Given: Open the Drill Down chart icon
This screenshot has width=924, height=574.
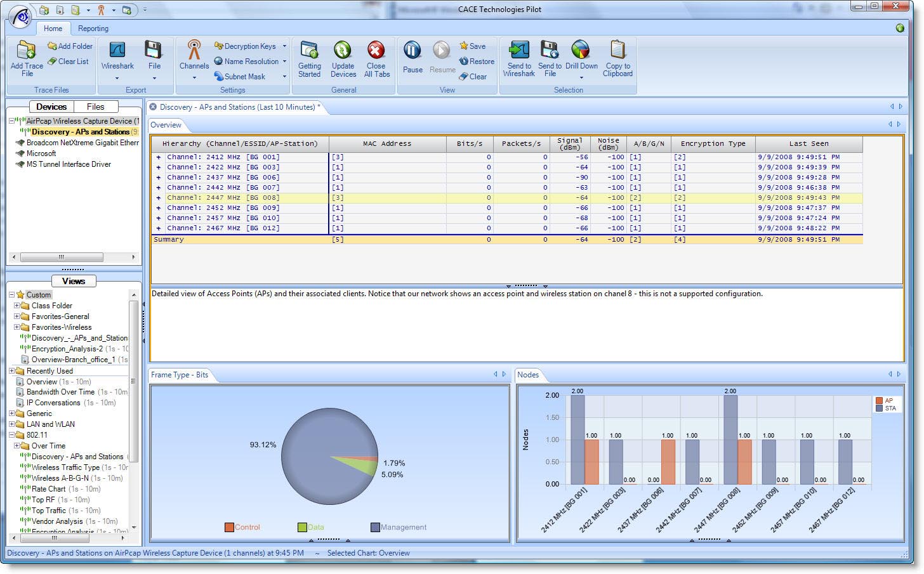Looking at the screenshot, I should 581,49.
